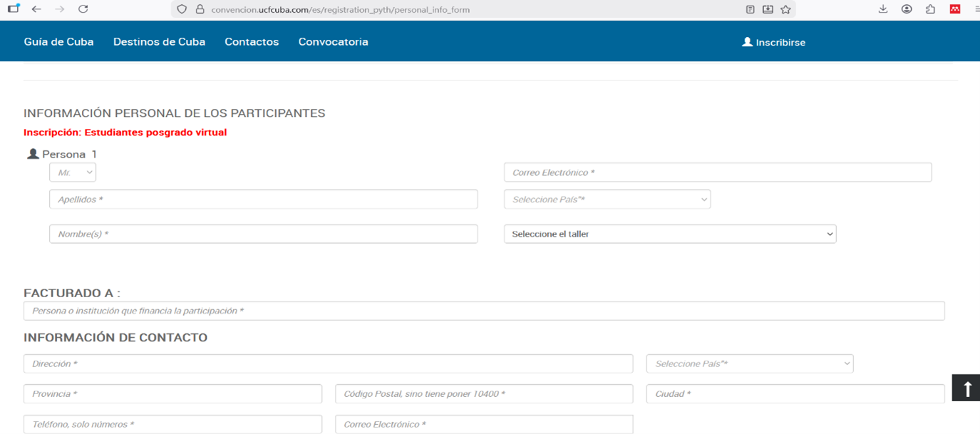Viewport: 980px width, 434px height.
Task: Bookmark this page with the star icon
Action: 785,10
